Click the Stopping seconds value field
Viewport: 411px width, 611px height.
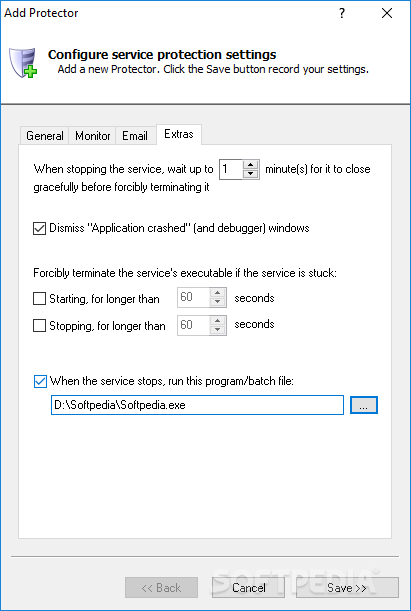(x=194, y=325)
